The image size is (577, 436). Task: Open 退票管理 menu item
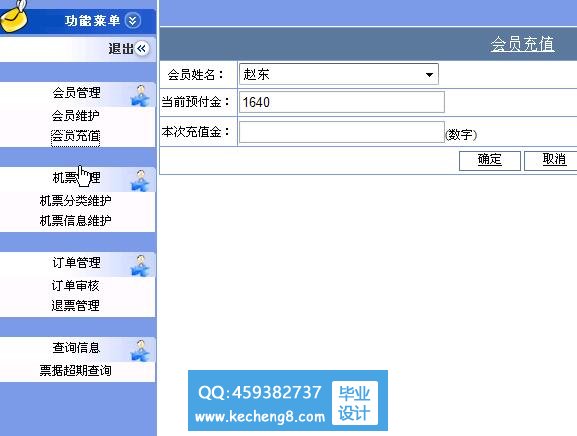tap(75, 306)
